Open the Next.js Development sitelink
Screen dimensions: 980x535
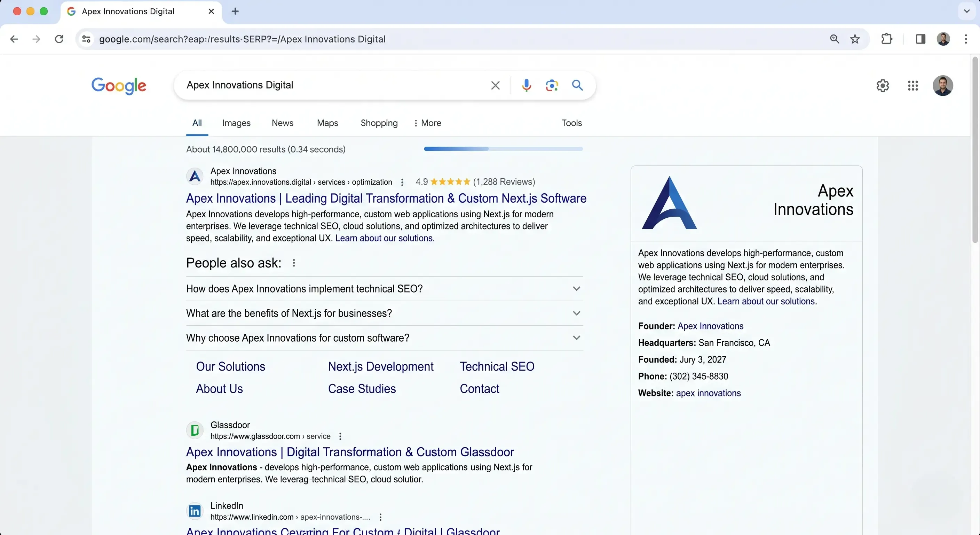381,367
